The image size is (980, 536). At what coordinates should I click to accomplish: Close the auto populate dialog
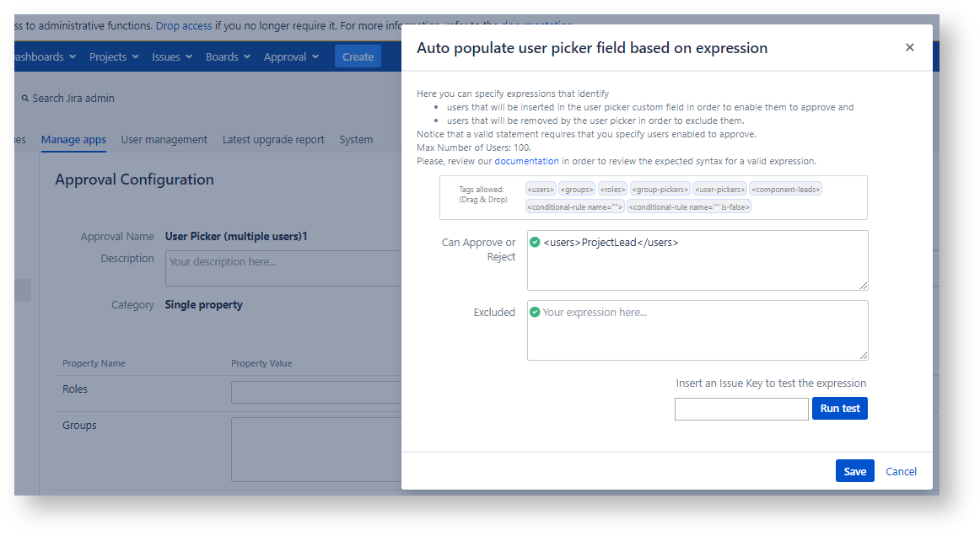tap(909, 47)
